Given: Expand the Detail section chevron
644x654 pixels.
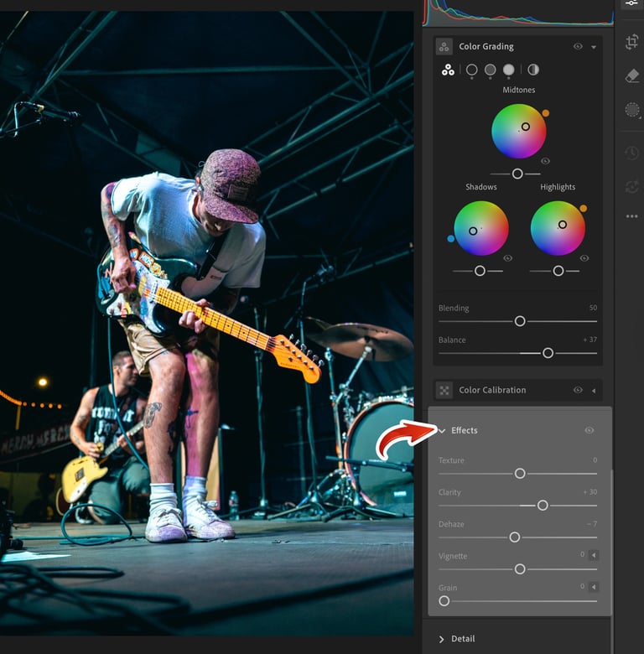Looking at the screenshot, I should pos(441,639).
